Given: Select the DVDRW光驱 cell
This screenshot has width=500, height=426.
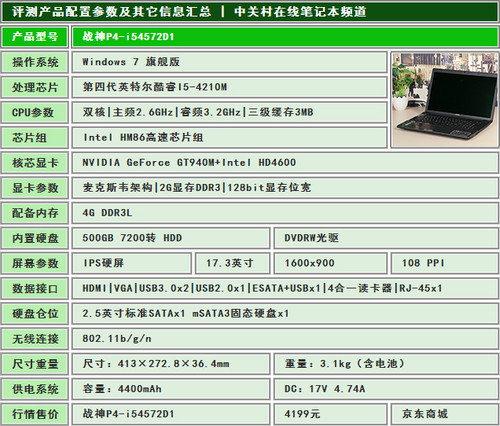Looking at the screenshot, I should pyautogui.click(x=386, y=238).
